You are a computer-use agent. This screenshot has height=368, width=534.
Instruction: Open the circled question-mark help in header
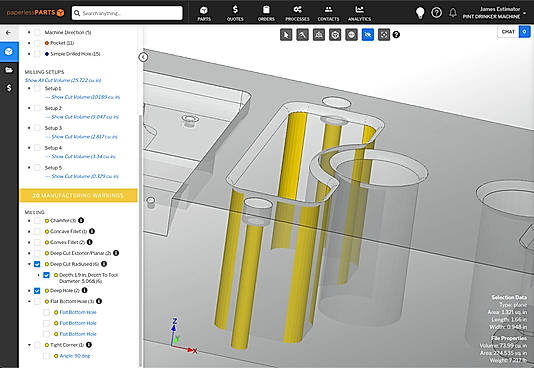click(x=437, y=13)
